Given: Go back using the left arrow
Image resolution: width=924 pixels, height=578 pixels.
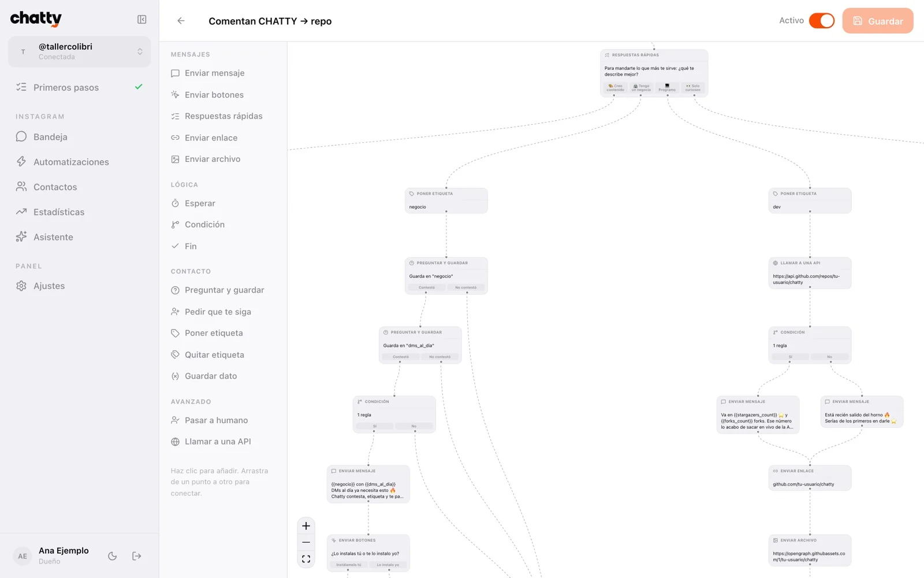Looking at the screenshot, I should click(181, 21).
